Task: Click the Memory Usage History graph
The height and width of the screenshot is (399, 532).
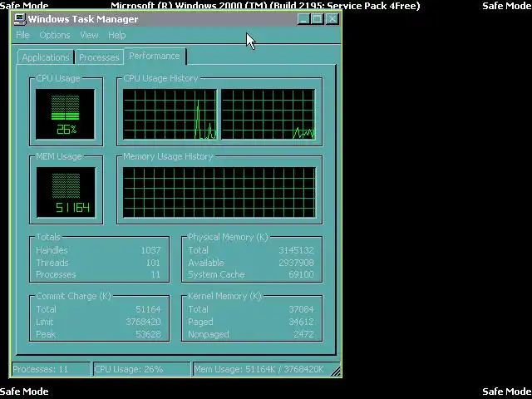Action: 219,192
